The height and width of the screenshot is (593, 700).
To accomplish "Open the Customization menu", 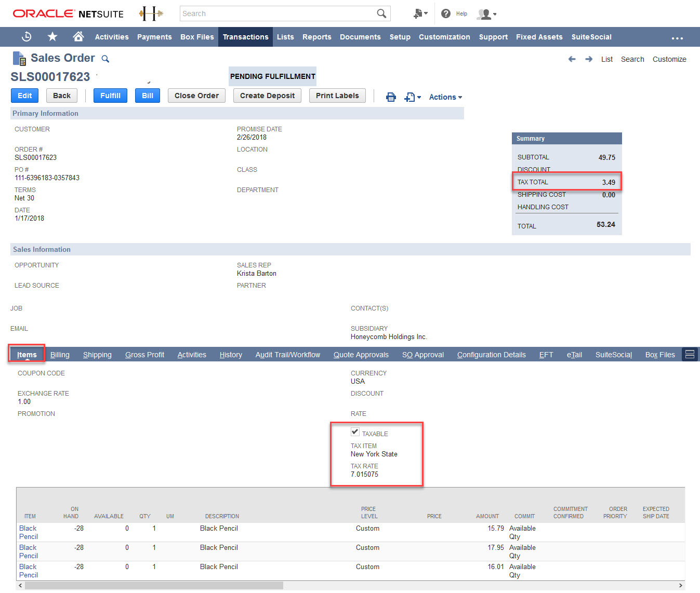I will 444,37.
